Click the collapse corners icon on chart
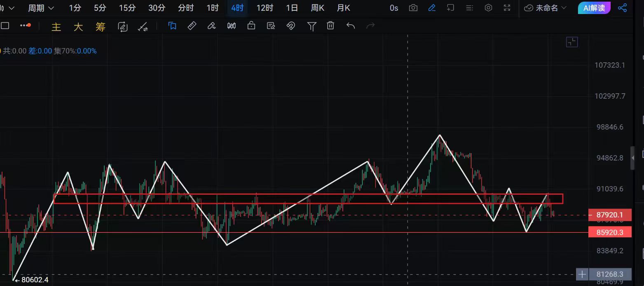Image resolution: width=644 pixels, height=286 pixels. pyautogui.click(x=572, y=42)
